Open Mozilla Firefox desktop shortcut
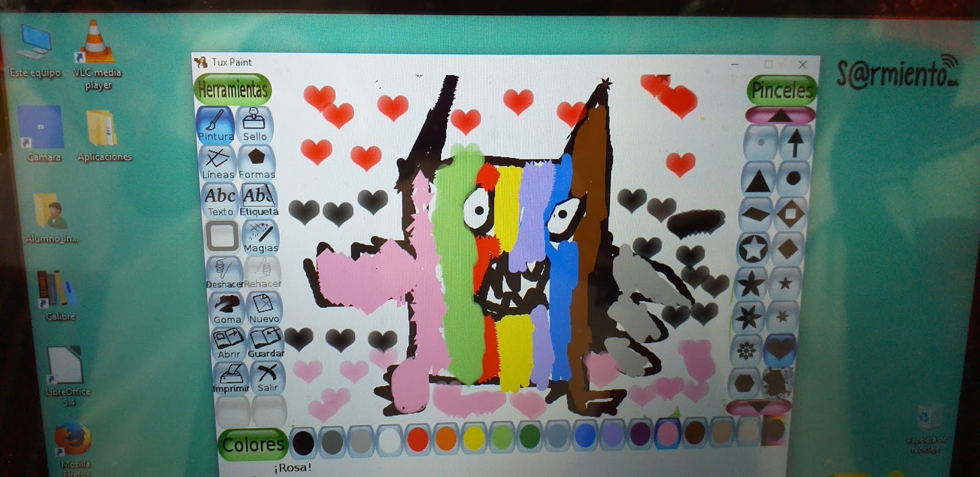This screenshot has width=980, height=477. click(x=74, y=448)
